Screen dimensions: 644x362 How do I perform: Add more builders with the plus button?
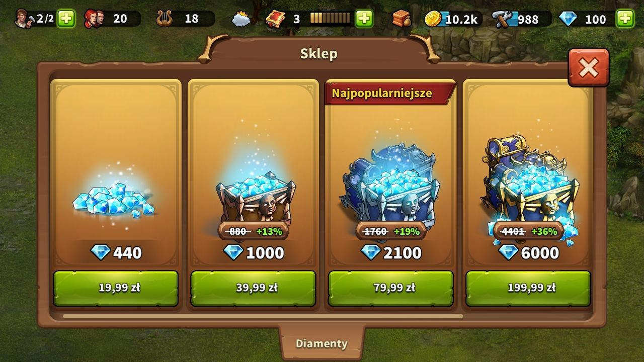pos(66,19)
